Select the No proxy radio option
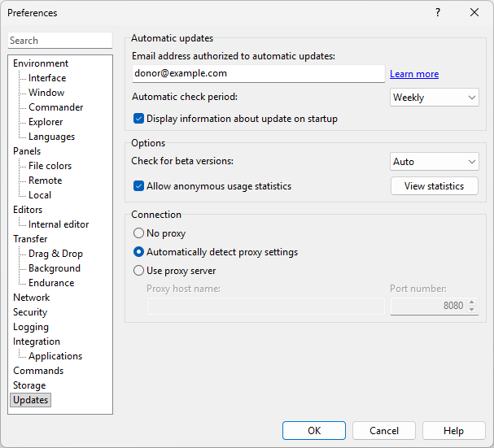494x448 pixels. pyautogui.click(x=139, y=233)
